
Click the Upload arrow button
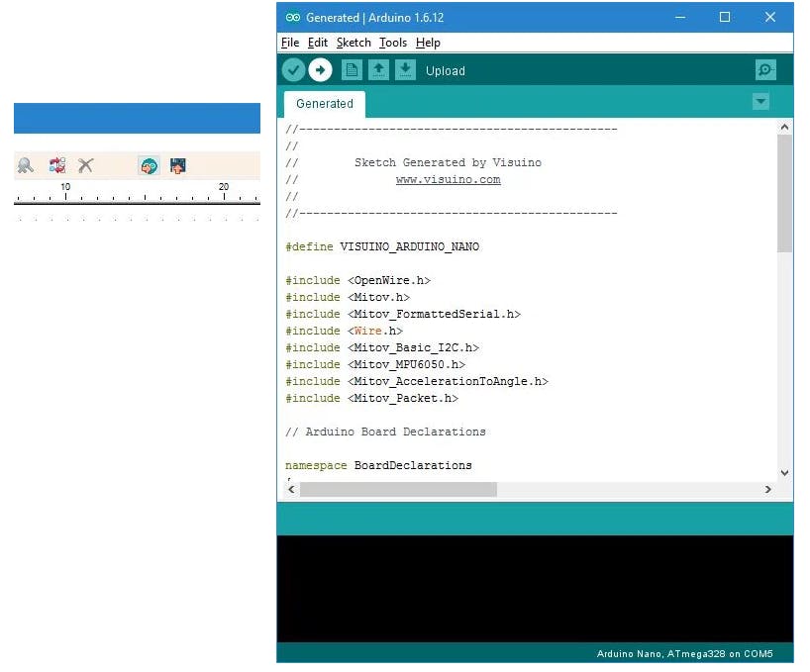(320, 70)
